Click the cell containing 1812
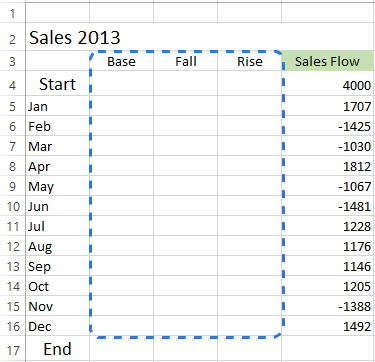The image size is (375, 362). pyautogui.click(x=328, y=166)
